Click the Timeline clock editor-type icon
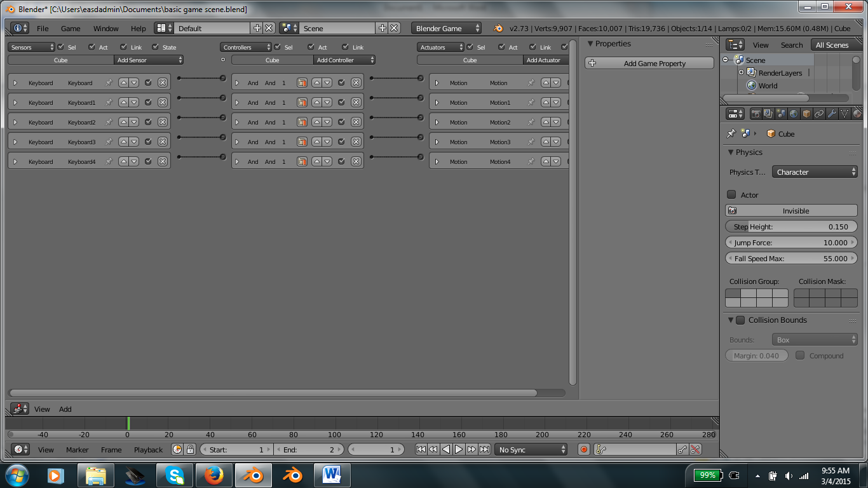The image size is (868, 488). [x=20, y=449]
